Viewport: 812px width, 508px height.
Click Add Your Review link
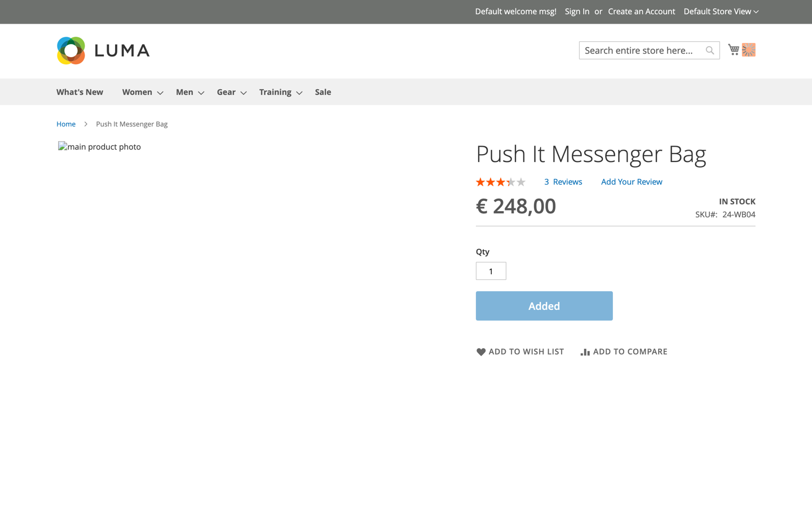(632, 182)
